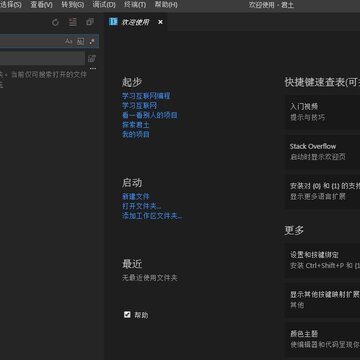This screenshot has width=360, height=360.
Task: Click the 打开文件夹... link
Action: click(x=142, y=206)
